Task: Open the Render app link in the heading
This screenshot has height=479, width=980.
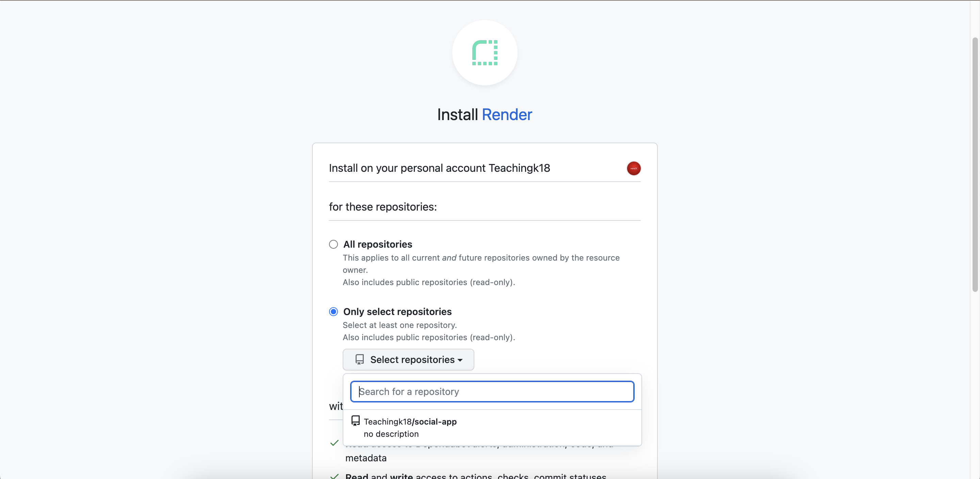Action: point(506,115)
